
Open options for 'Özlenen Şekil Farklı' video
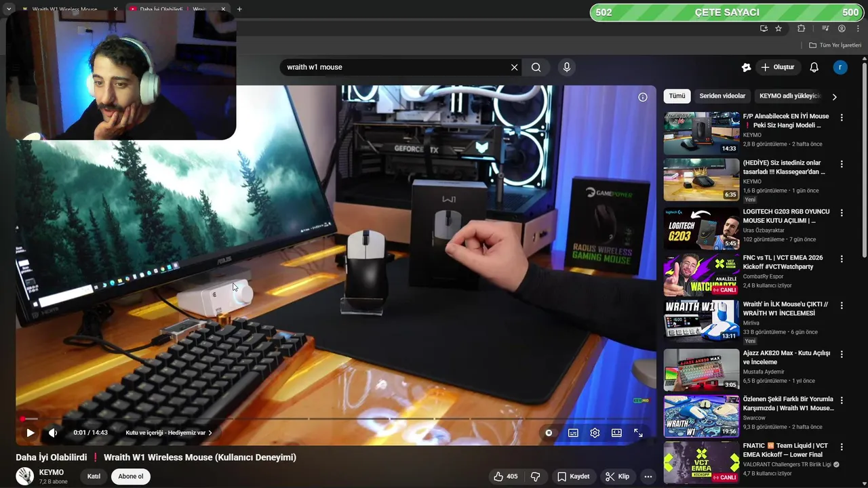point(842,401)
